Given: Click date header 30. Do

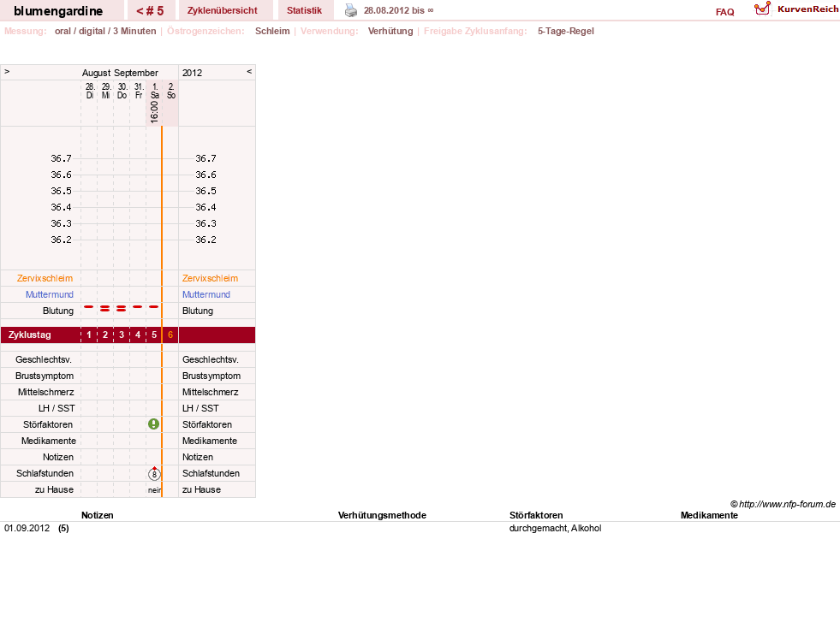Looking at the screenshot, I should pyautogui.click(x=122, y=91).
